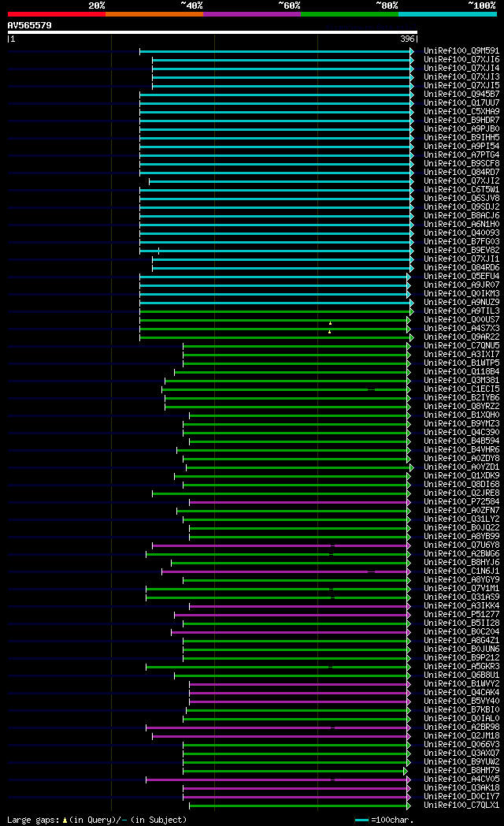
Task: Click the 396 end position label
Action: pyautogui.click(x=407, y=39)
